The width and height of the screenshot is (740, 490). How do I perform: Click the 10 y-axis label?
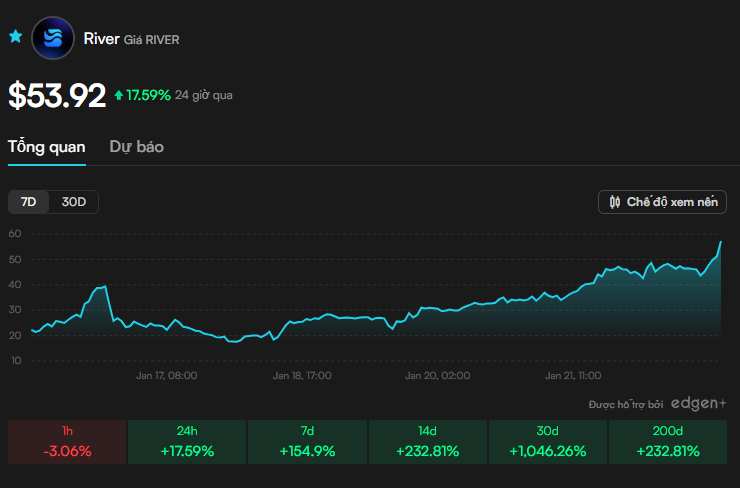pyautogui.click(x=16, y=361)
